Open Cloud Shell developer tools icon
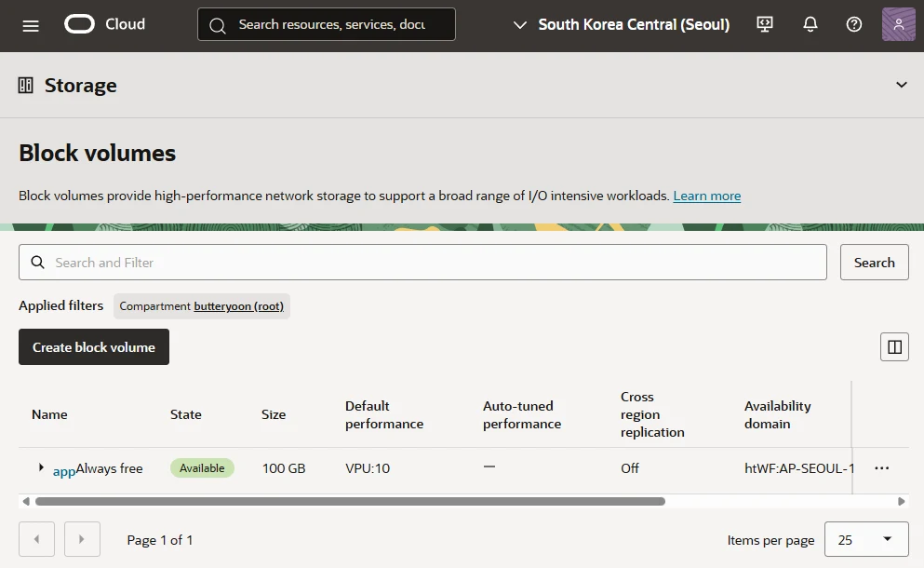Viewport: 924px width, 568px height. [765, 24]
